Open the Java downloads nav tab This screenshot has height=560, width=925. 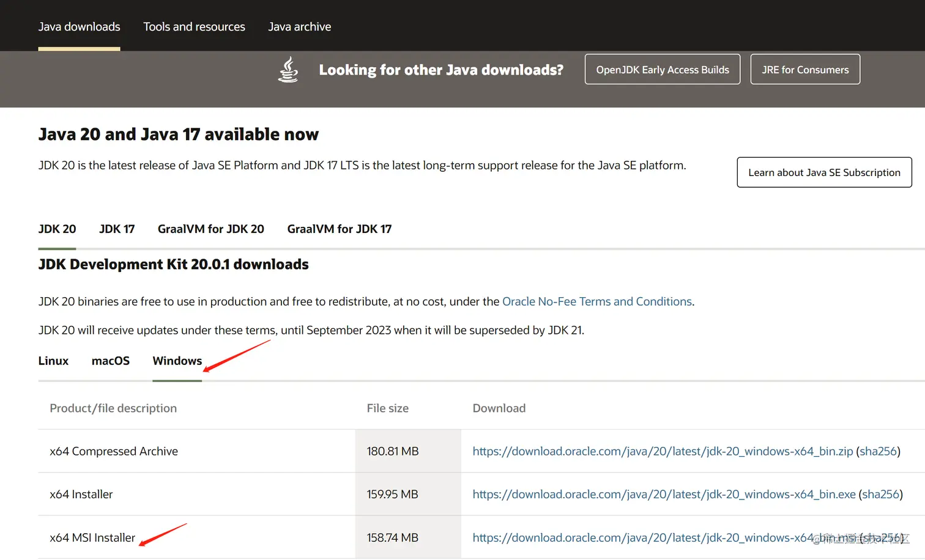click(79, 27)
